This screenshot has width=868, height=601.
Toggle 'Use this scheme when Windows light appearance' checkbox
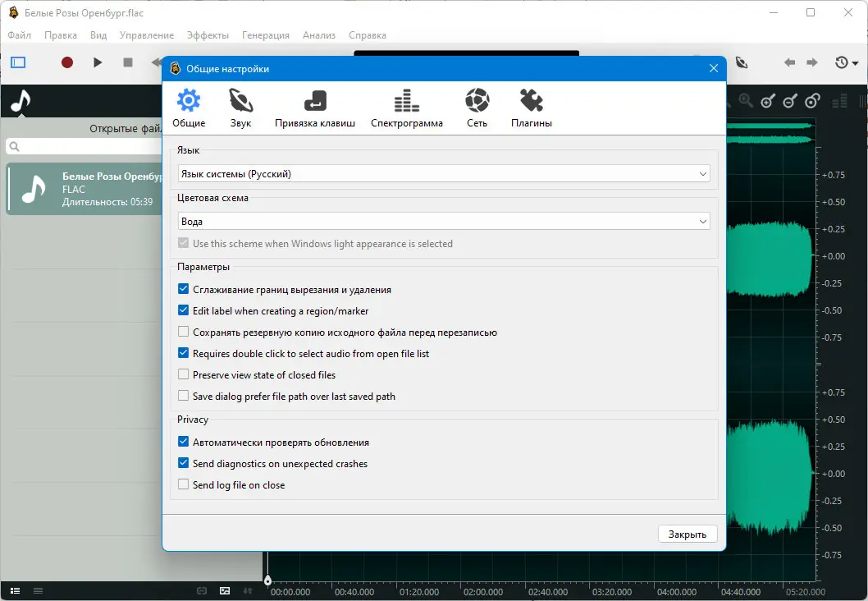coord(183,243)
